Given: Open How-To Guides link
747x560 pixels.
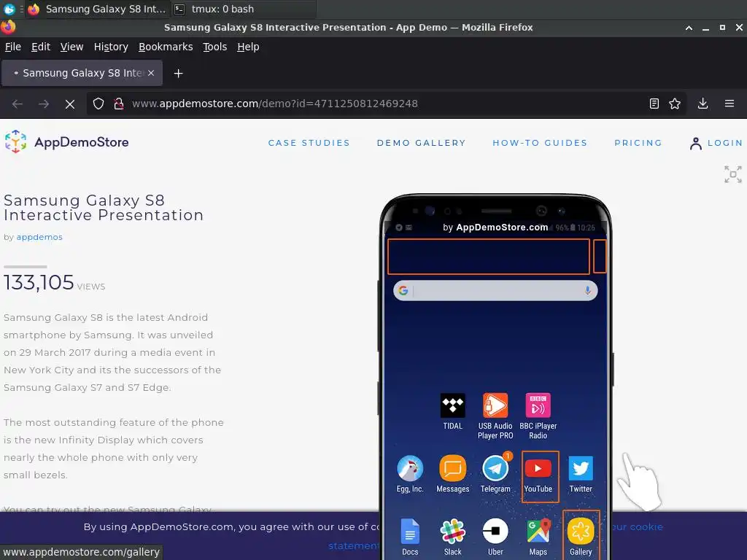Looking at the screenshot, I should pyautogui.click(x=540, y=143).
